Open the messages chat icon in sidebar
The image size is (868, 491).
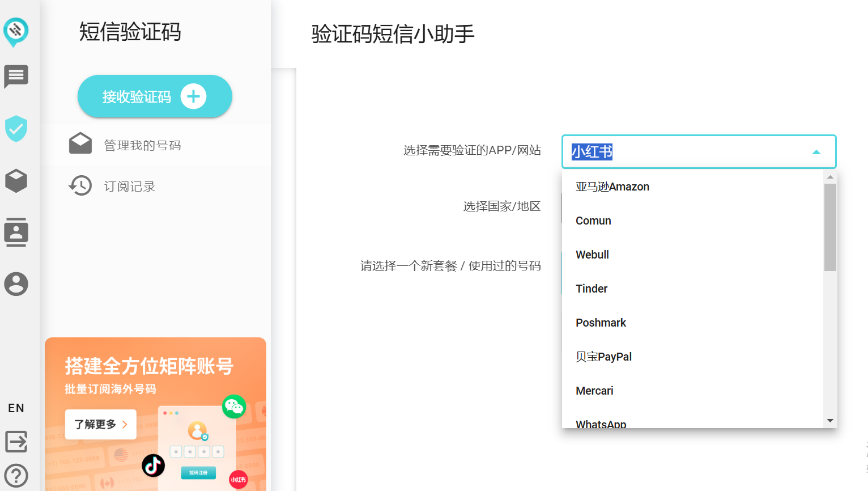click(x=16, y=77)
